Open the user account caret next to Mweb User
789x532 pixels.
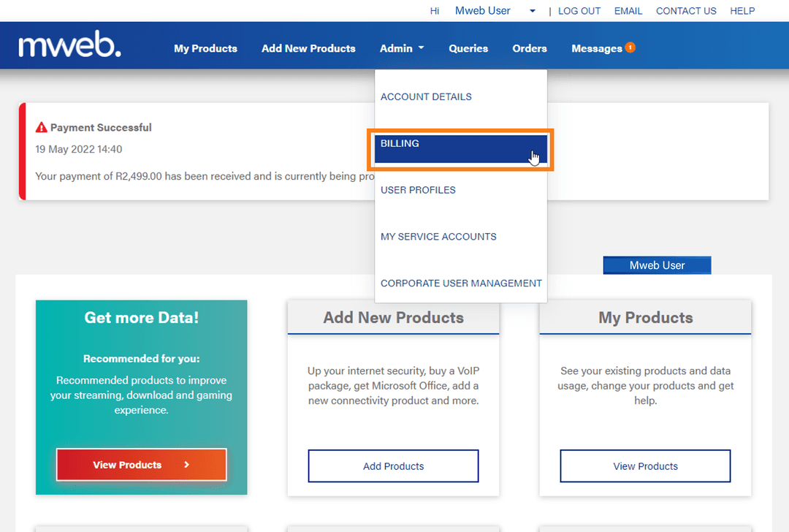532,11
